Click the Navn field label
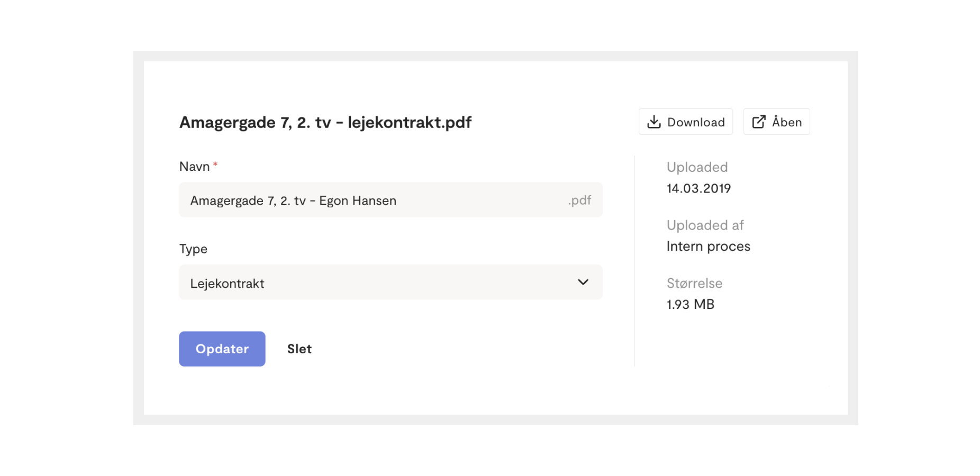This screenshot has height=476, width=980. pyautogui.click(x=195, y=167)
